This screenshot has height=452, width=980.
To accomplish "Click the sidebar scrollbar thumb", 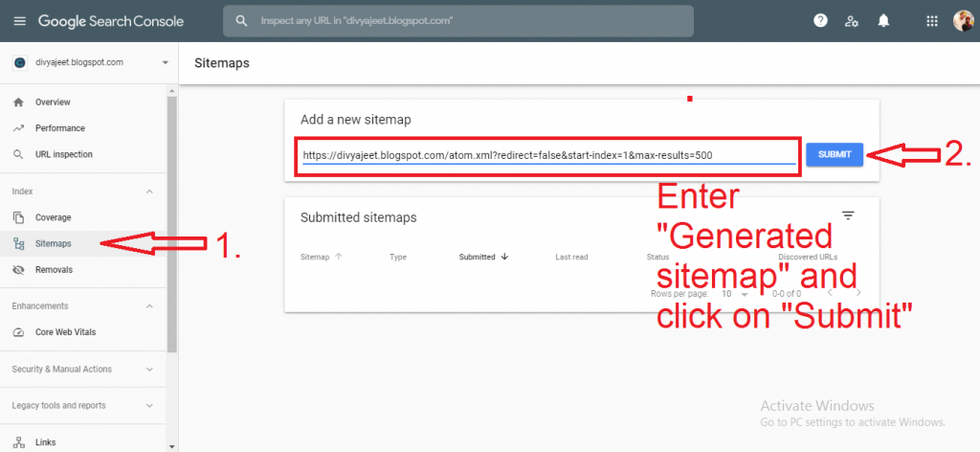I will tap(172, 225).
